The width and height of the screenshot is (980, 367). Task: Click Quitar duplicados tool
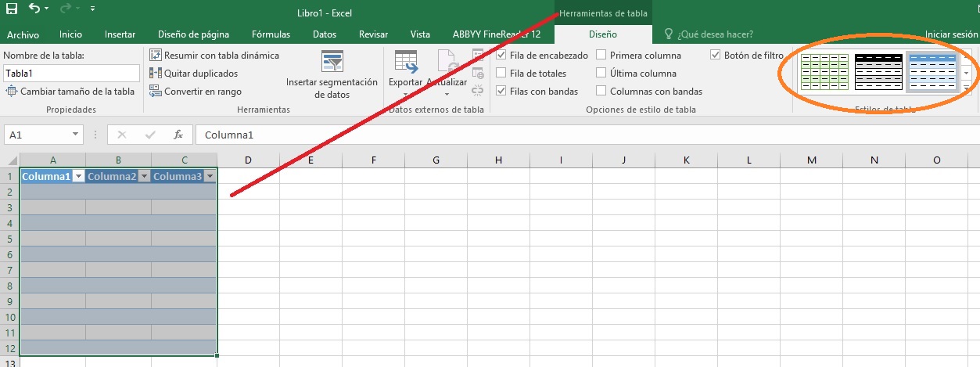pos(155,74)
